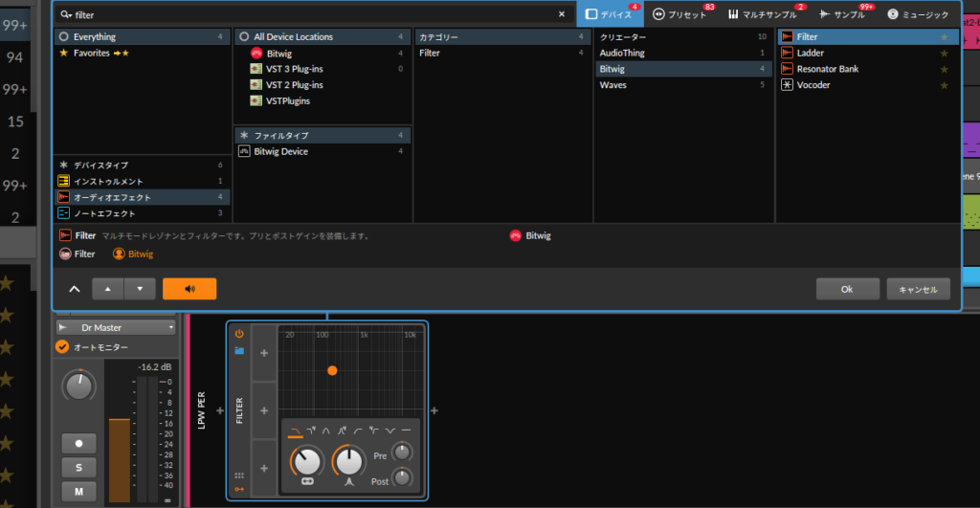Toggle the オートモニター checkbox
This screenshot has width=980, height=508.
pyautogui.click(x=63, y=346)
